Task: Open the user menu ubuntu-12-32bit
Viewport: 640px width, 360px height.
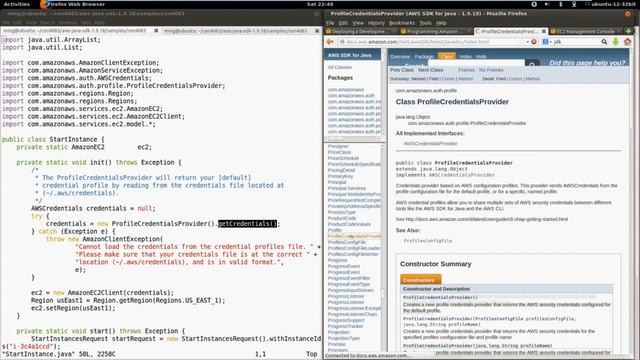Action: coord(611,4)
